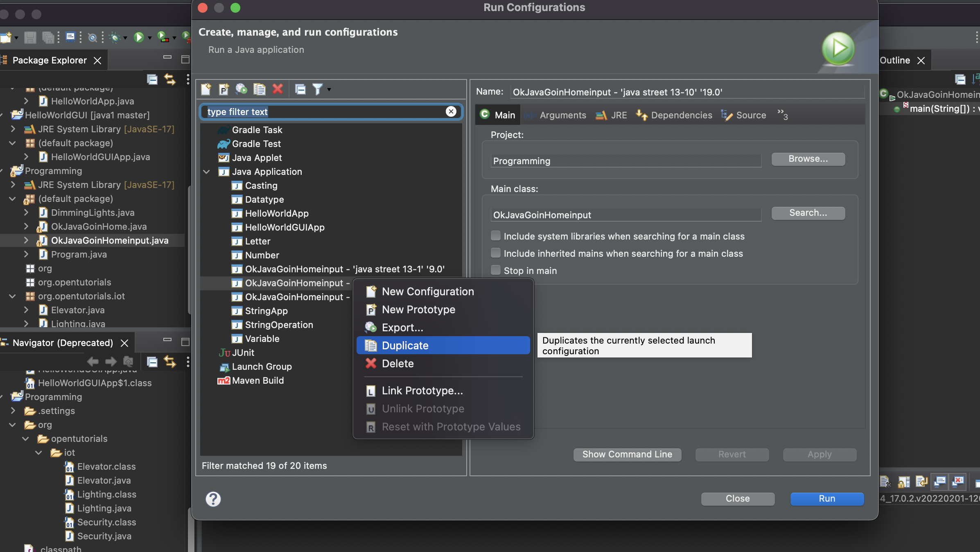Open the help question mark icon

tap(213, 499)
